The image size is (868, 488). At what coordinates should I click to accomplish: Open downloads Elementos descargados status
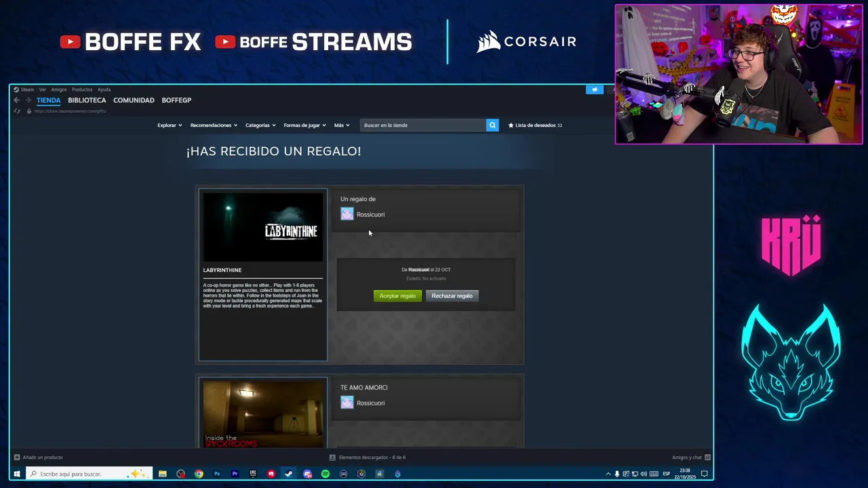click(x=368, y=457)
